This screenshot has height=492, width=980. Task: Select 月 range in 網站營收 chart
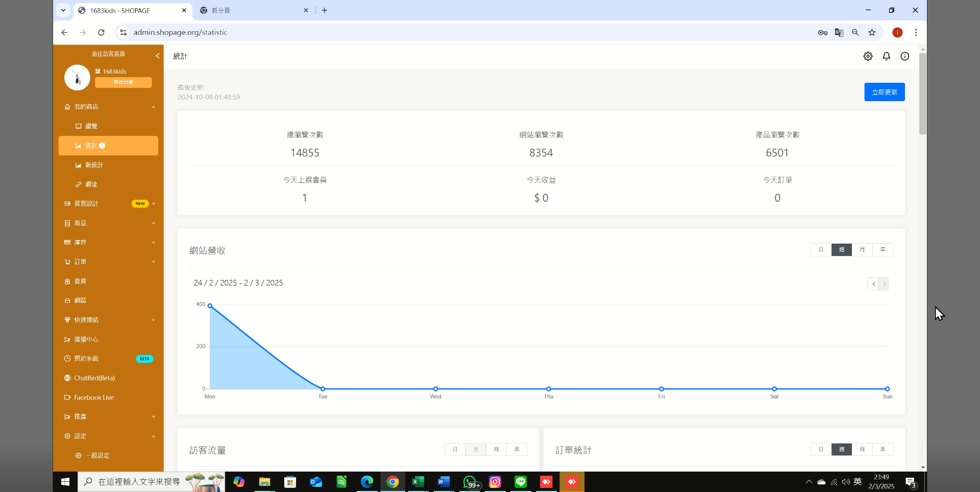[x=862, y=250]
